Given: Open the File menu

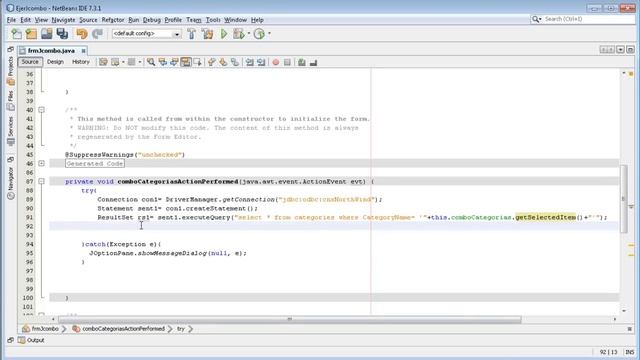Looking at the screenshot, I should 11,20.
